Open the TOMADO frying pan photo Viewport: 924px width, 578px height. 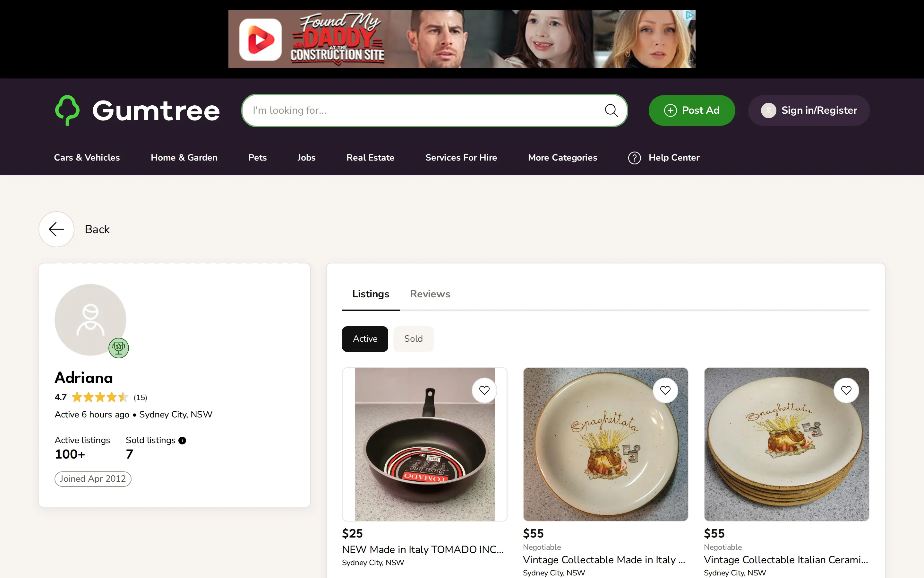[x=424, y=444]
